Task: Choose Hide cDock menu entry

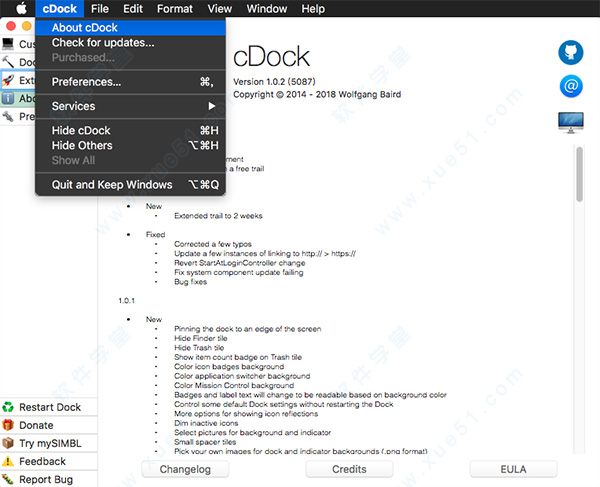Action: click(130, 130)
